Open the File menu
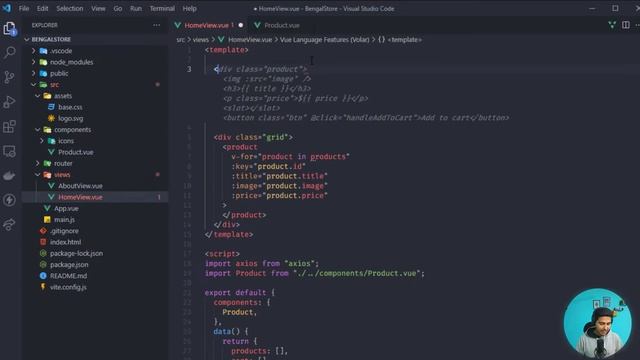This screenshot has width=640, height=360. click(24, 8)
